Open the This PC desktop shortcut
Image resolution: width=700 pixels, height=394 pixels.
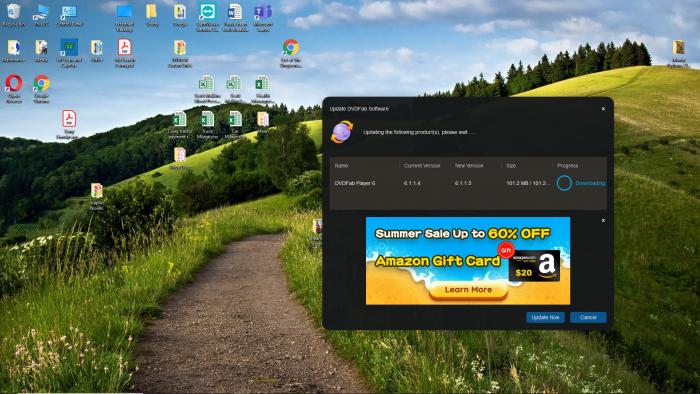click(41, 14)
